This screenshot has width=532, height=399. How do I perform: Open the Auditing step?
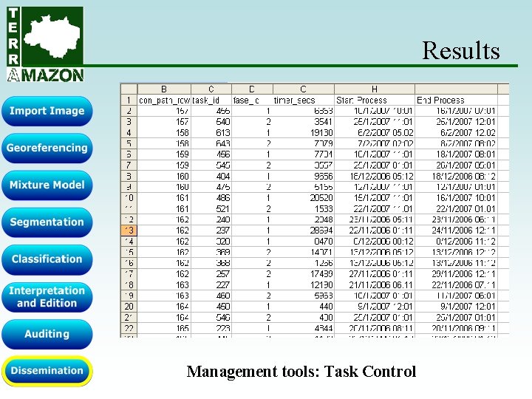coord(47,334)
